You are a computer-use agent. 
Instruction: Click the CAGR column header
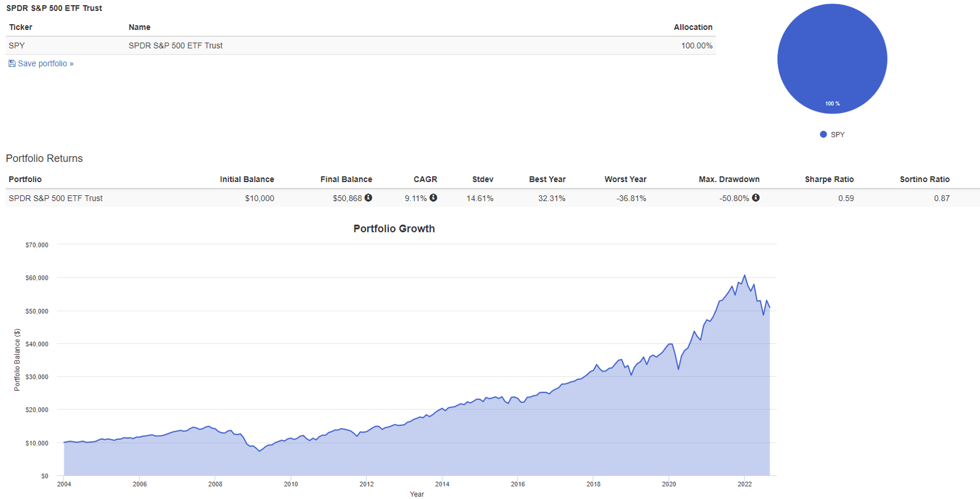point(425,179)
